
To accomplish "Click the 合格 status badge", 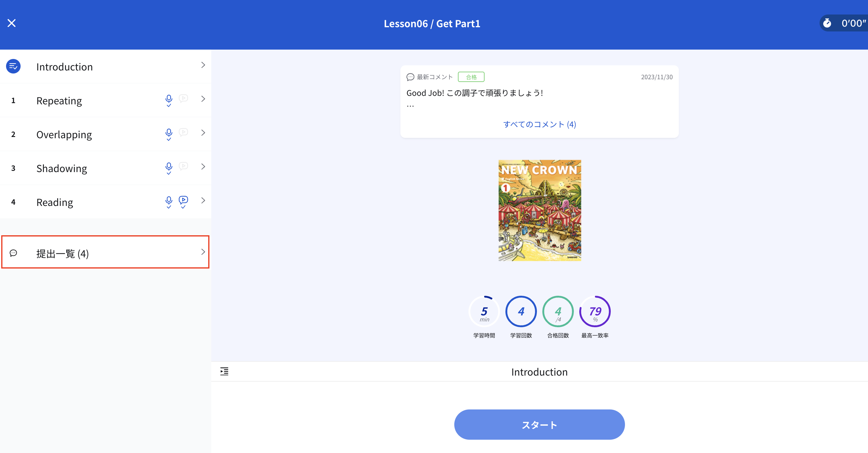I will tap(471, 77).
